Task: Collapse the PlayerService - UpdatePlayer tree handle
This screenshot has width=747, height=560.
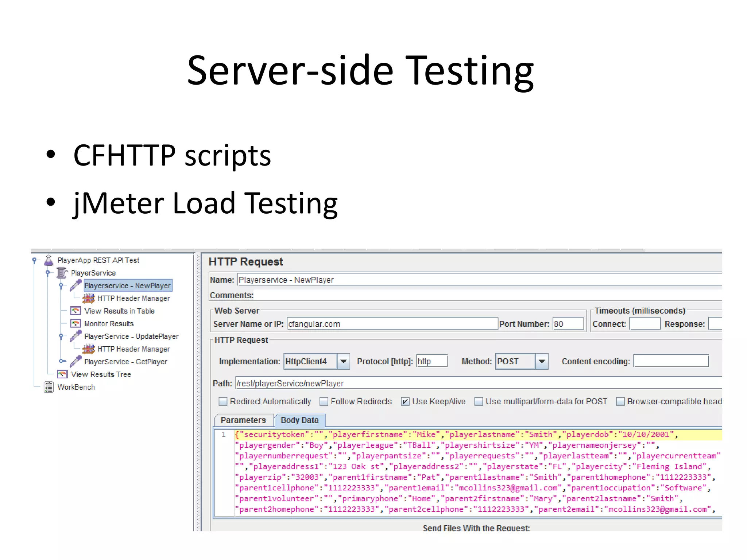Action: tap(61, 336)
